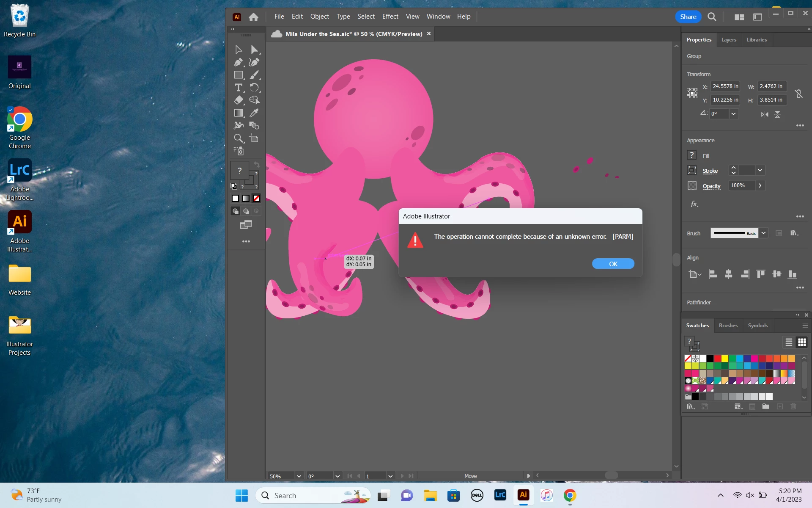Expand the Brush definition dropdown
The height and width of the screenshot is (508, 812).
click(763, 233)
